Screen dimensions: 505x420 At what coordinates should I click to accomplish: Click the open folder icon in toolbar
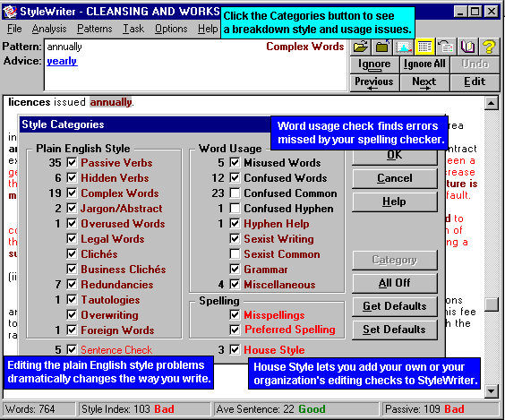(x=360, y=47)
